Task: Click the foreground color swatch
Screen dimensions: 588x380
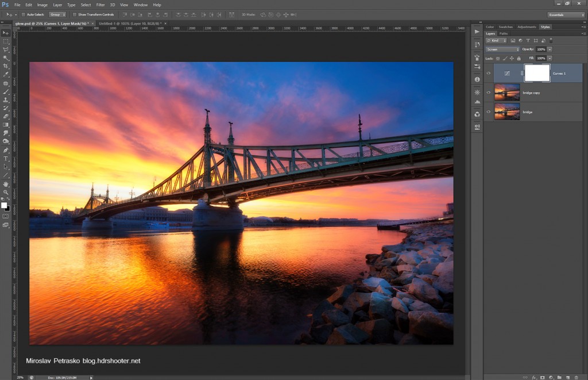Action: click(4, 205)
